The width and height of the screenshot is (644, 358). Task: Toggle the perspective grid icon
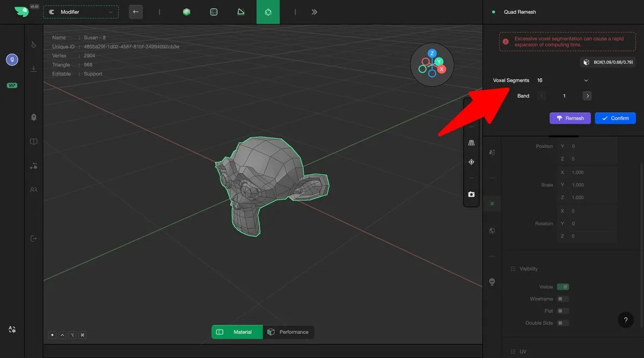[x=471, y=143]
